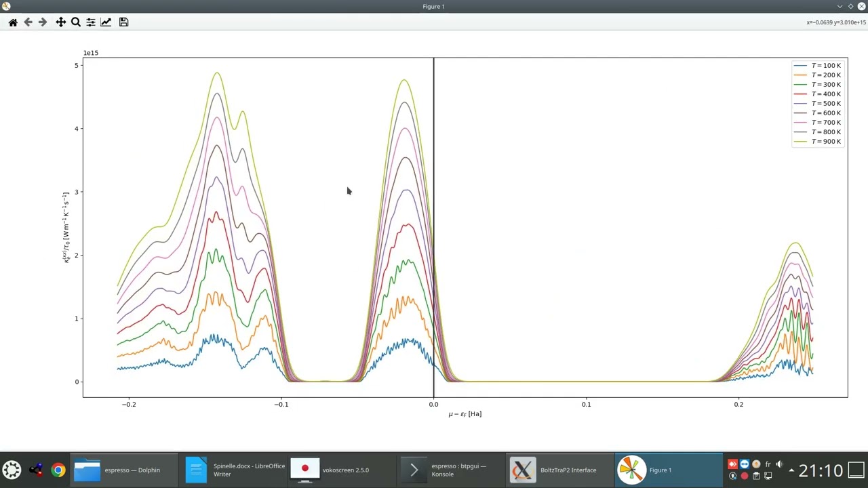Expand hidden system tray icons arrow
This screenshot has width=868, height=488.
791,470
